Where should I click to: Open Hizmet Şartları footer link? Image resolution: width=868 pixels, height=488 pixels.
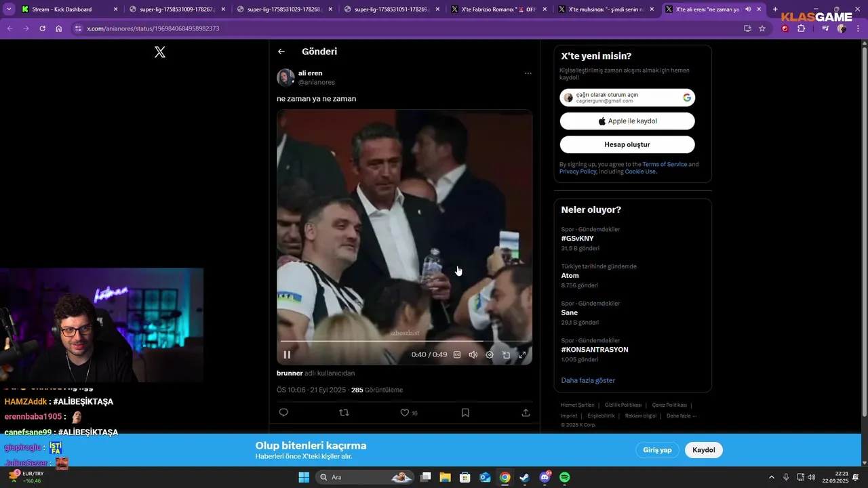click(577, 405)
